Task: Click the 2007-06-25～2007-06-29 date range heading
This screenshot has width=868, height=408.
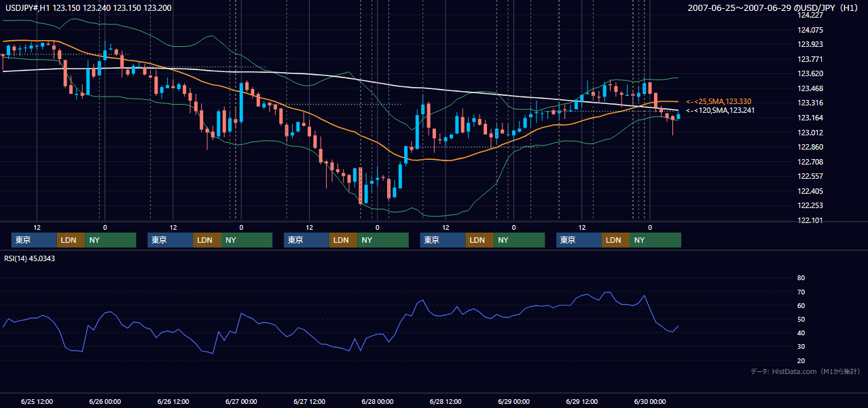Action: (x=774, y=7)
